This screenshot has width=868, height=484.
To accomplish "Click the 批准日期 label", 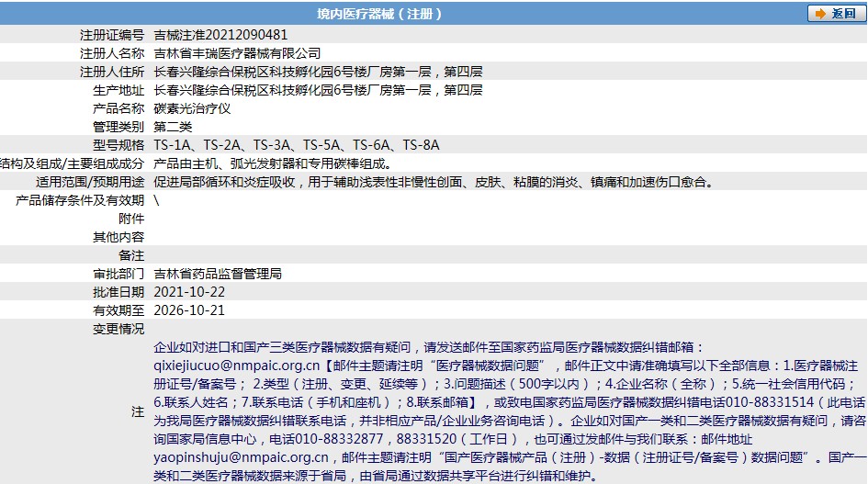I will click(118, 292).
